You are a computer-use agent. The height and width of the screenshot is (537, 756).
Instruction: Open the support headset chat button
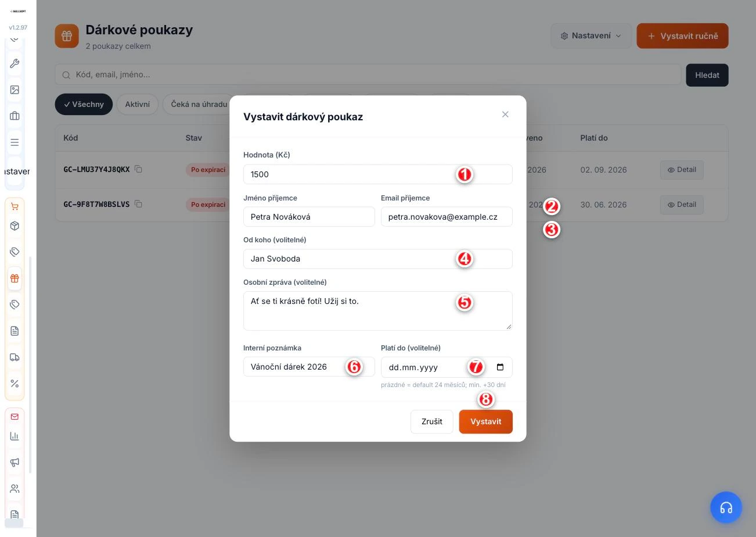pos(726,507)
